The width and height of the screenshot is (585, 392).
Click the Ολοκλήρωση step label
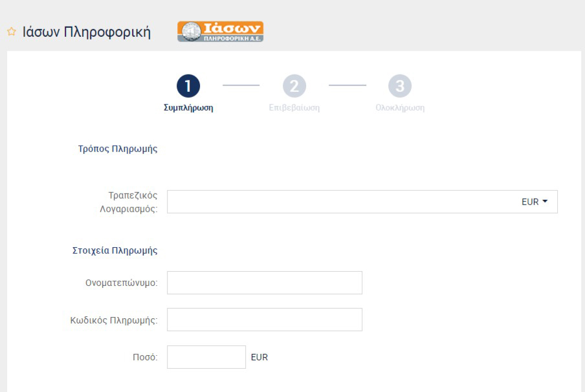(400, 108)
